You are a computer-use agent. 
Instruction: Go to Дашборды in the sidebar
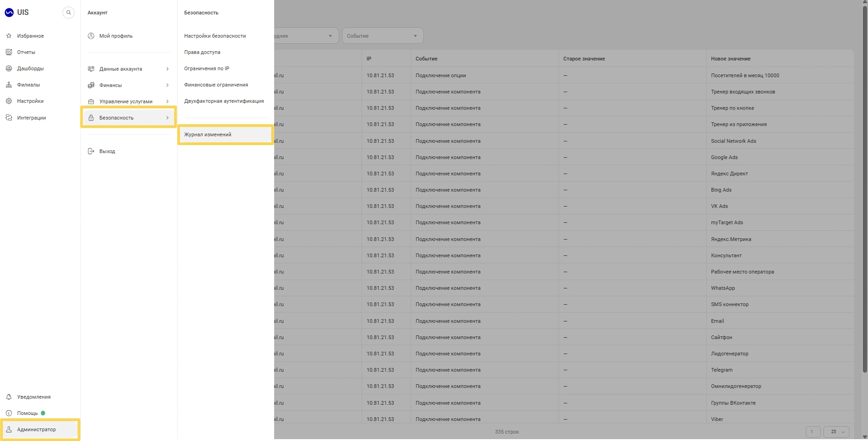click(30, 68)
